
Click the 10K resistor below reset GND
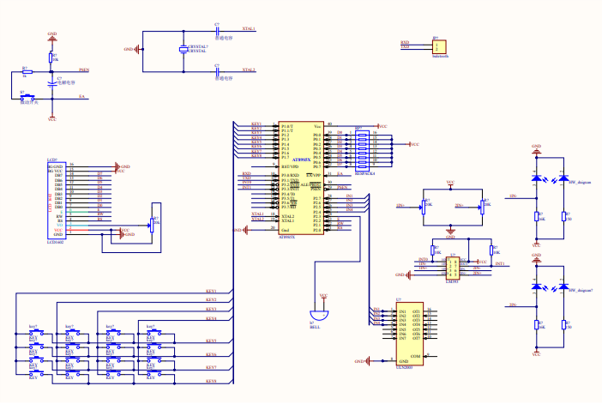(51, 58)
